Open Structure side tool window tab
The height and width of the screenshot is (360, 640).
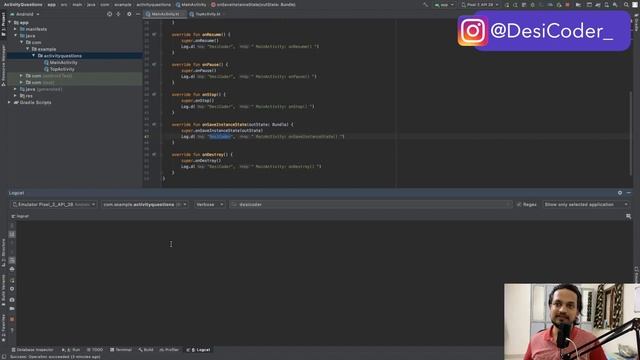pos(3,252)
